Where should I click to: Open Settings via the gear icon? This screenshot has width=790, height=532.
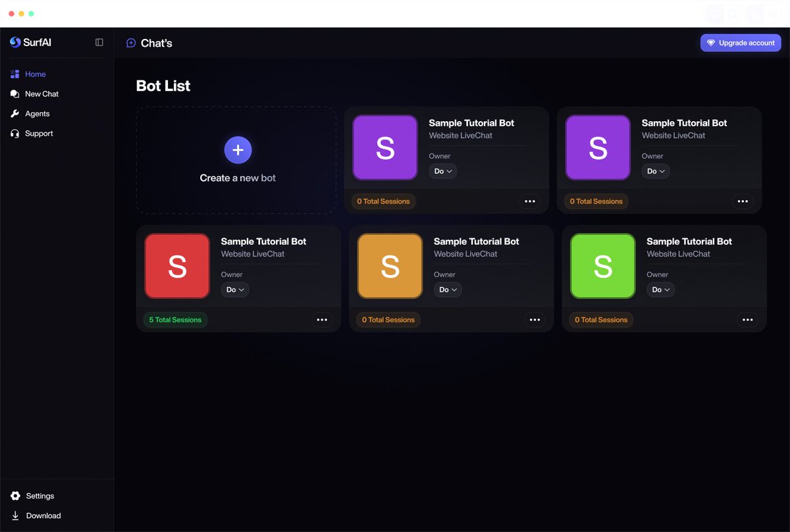[15, 496]
